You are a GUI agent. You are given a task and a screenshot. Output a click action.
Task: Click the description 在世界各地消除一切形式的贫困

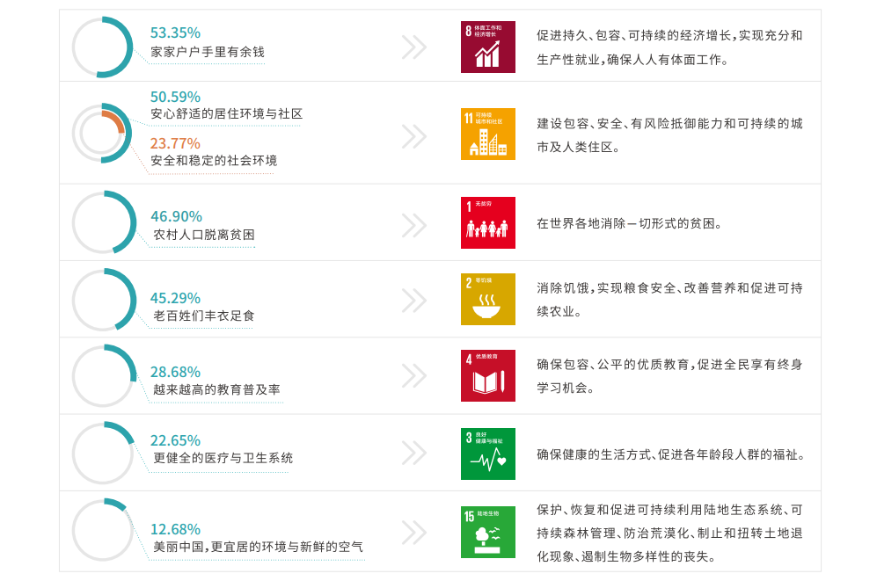629,223
